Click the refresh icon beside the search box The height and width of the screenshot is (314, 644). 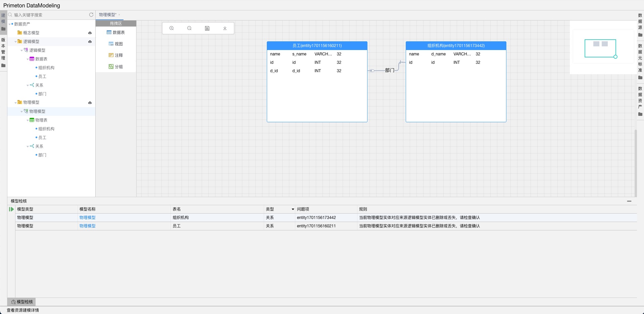(x=91, y=15)
